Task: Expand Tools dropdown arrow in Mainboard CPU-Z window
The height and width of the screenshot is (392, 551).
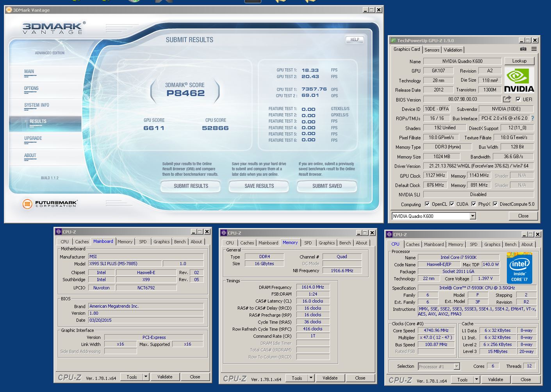Action: 146,377
